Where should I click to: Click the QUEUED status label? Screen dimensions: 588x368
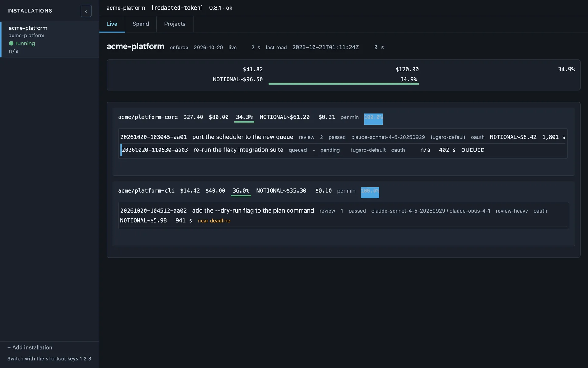(473, 150)
